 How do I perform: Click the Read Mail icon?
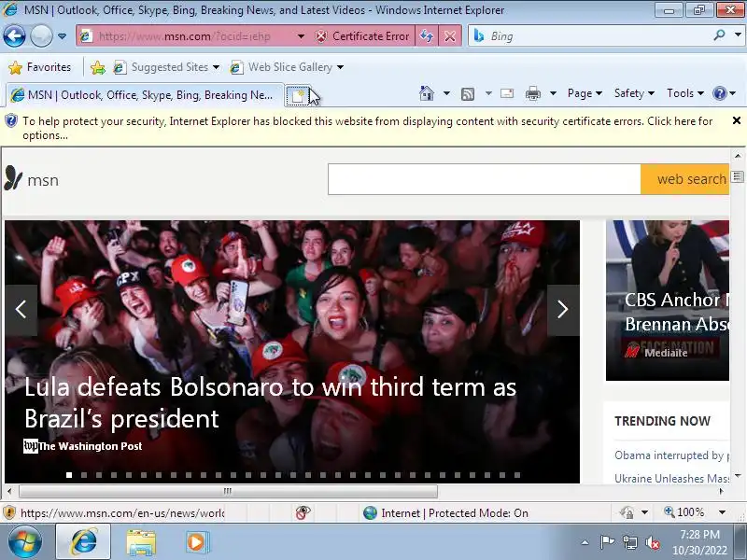point(507,93)
